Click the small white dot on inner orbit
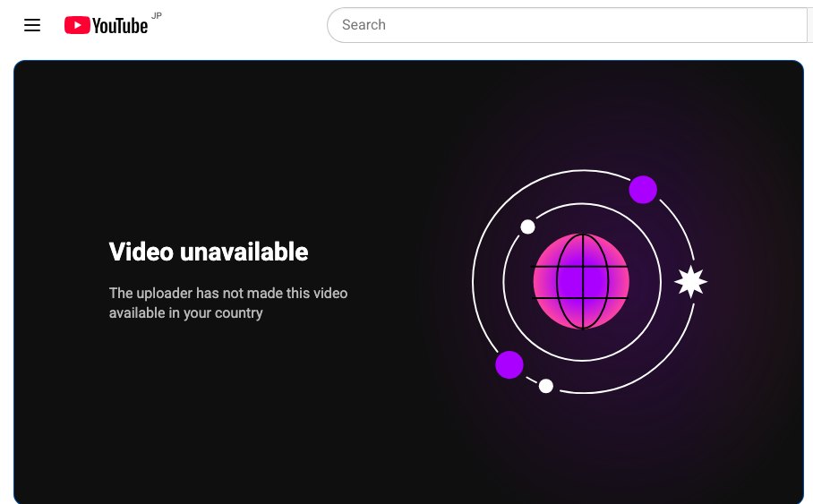 click(527, 226)
